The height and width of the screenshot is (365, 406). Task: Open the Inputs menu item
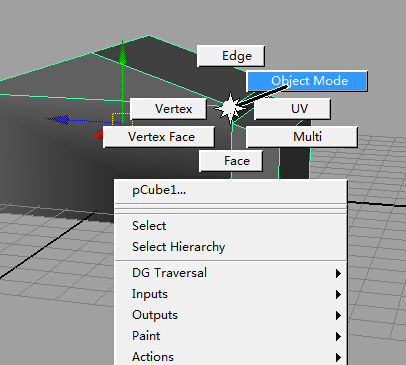[x=231, y=294]
